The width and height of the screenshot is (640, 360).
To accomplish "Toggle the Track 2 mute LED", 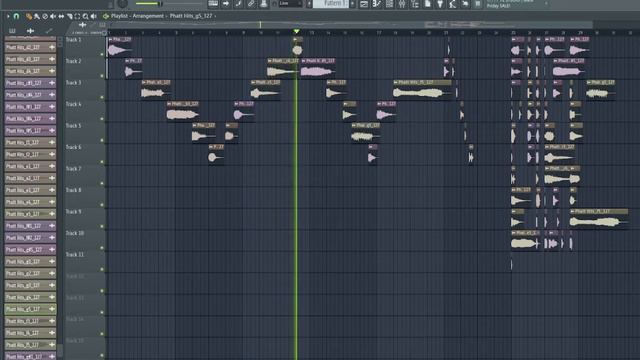I will [102, 76].
